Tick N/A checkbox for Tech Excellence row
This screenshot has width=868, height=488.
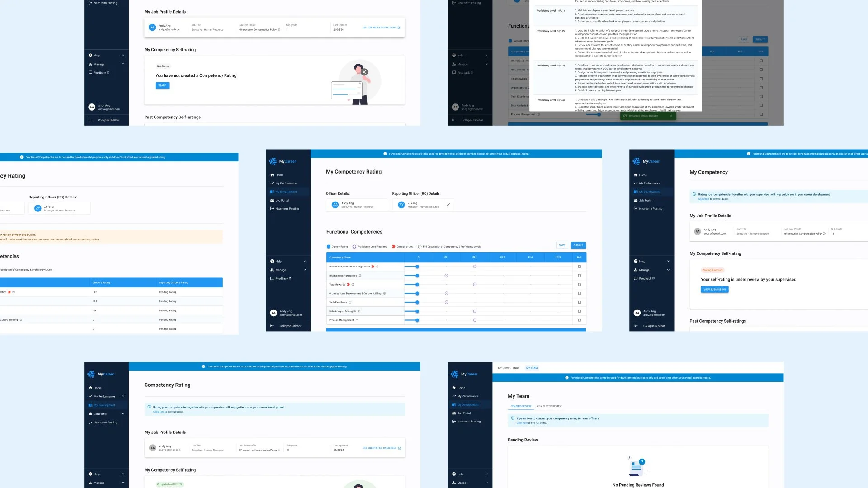click(580, 302)
